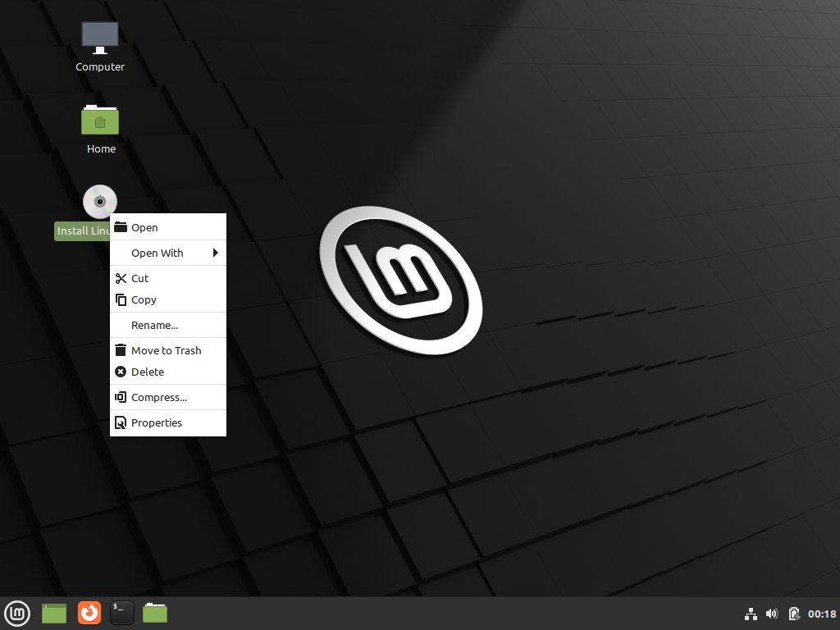Select Rename... in the context menu
Image resolution: width=840 pixels, height=630 pixels.
[168, 325]
